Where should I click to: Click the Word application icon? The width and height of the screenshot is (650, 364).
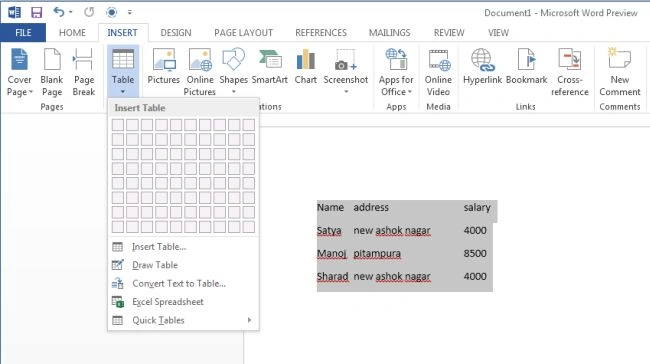[14, 12]
